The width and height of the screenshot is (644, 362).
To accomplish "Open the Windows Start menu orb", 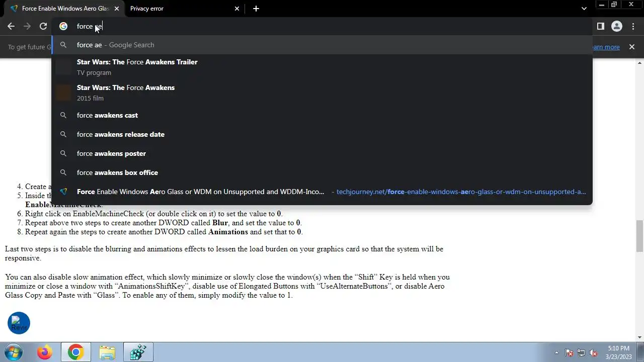I will [x=14, y=352].
